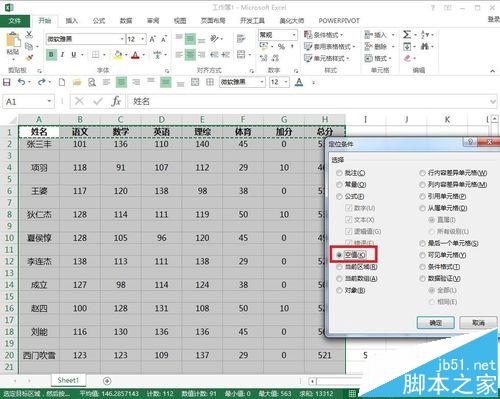This screenshot has height=399, width=500.
Task: Click the dialog help question mark button
Action: click(x=470, y=142)
